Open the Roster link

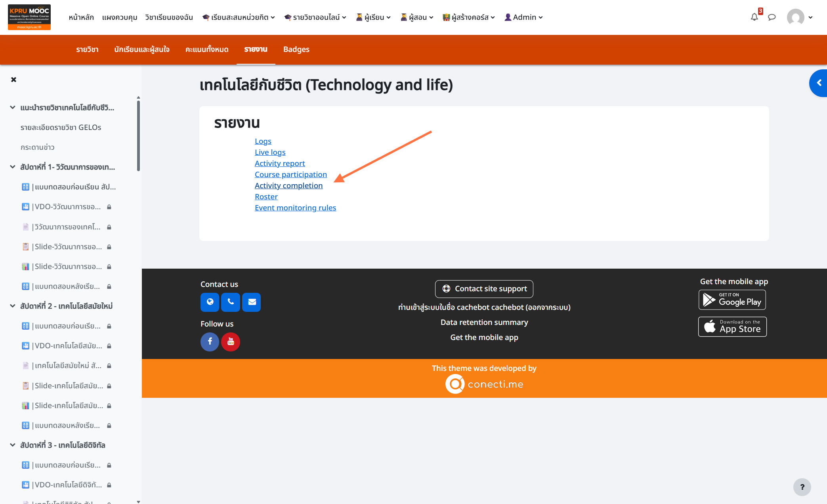coord(266,197)
